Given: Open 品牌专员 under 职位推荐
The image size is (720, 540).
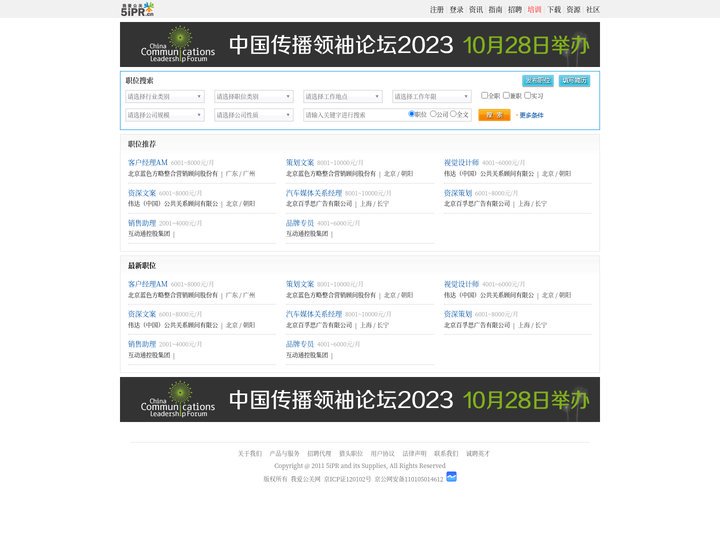Looking at the screenshot, I should [300, 223].
